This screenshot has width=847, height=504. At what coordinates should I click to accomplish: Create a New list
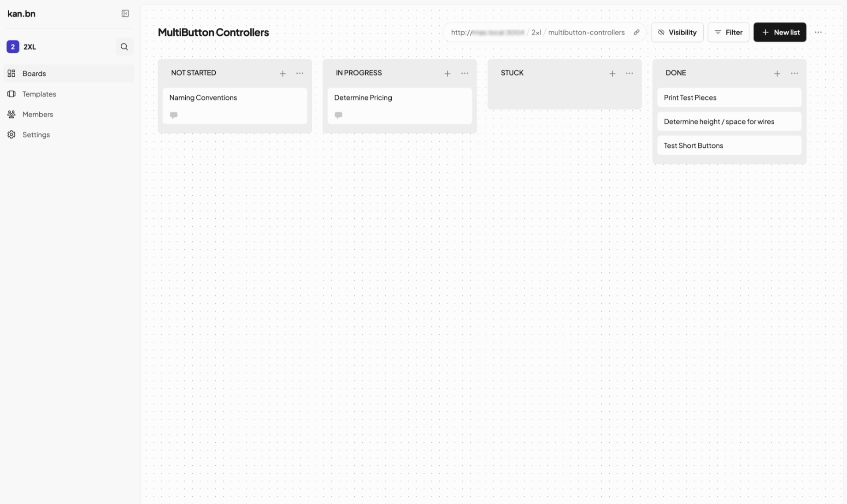[780, 32]
